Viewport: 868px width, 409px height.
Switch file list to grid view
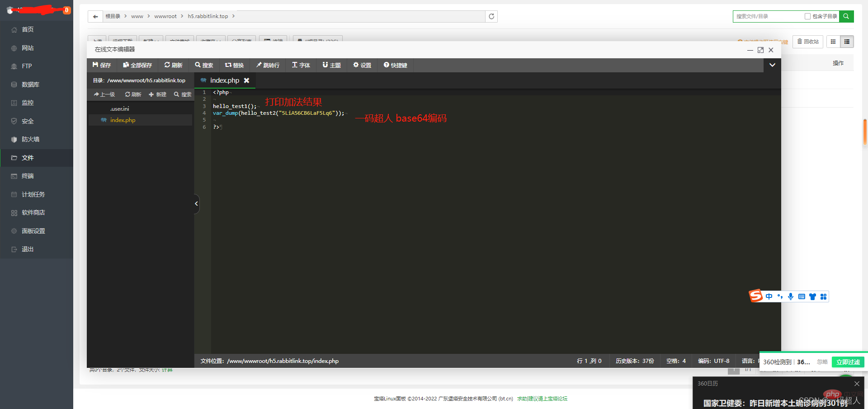[x=833, y=42]
